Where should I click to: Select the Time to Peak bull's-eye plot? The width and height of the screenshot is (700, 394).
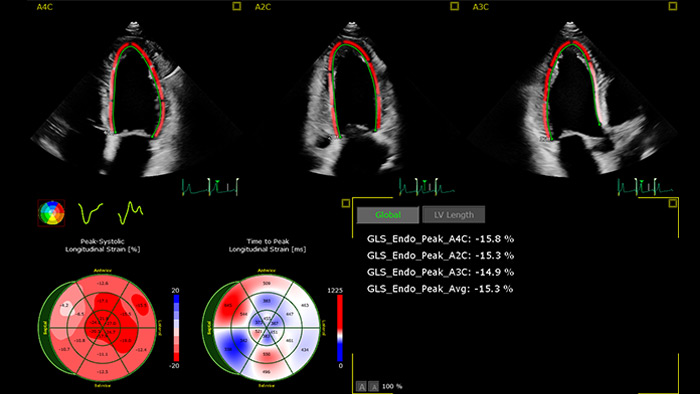coord(261,328)
